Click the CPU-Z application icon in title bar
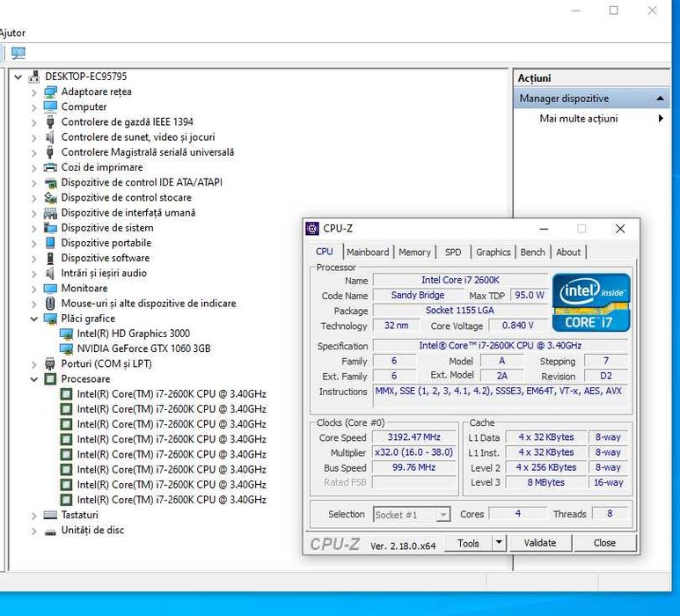Screen dimensions: 680x616 312,229
